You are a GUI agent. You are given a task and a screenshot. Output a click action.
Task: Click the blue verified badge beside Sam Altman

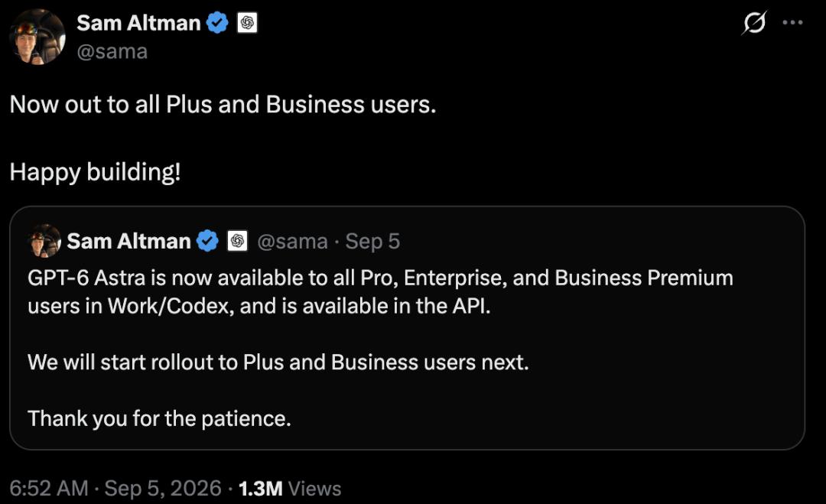coord(217,23)
